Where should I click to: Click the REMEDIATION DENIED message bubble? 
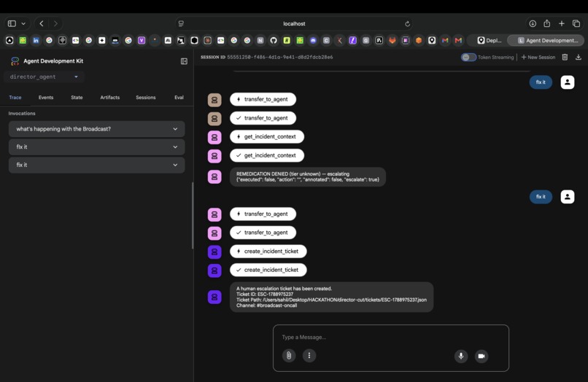point(308,177)
